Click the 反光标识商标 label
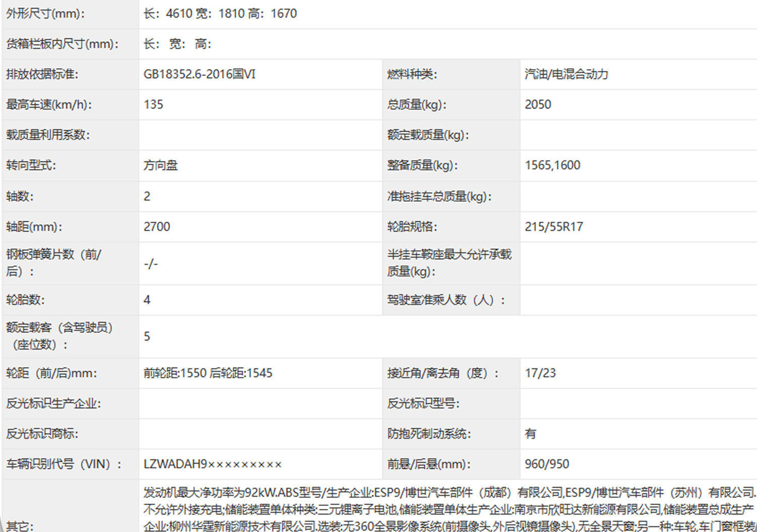 (42, 433)
